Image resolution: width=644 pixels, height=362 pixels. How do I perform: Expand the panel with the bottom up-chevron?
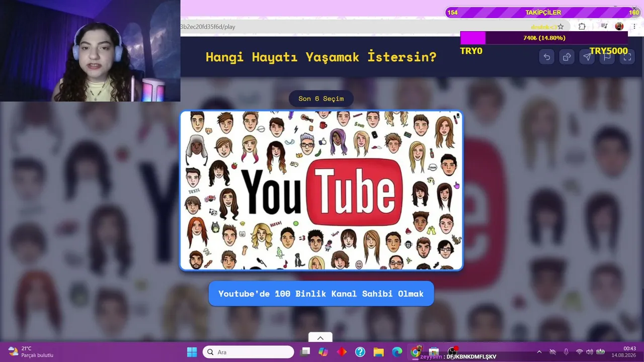point(320,338)
